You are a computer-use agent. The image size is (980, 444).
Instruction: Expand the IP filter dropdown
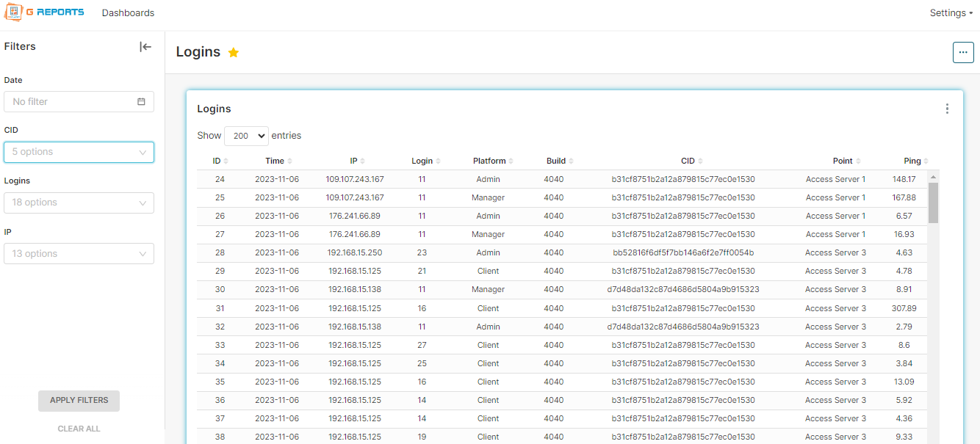coord(79,254)
